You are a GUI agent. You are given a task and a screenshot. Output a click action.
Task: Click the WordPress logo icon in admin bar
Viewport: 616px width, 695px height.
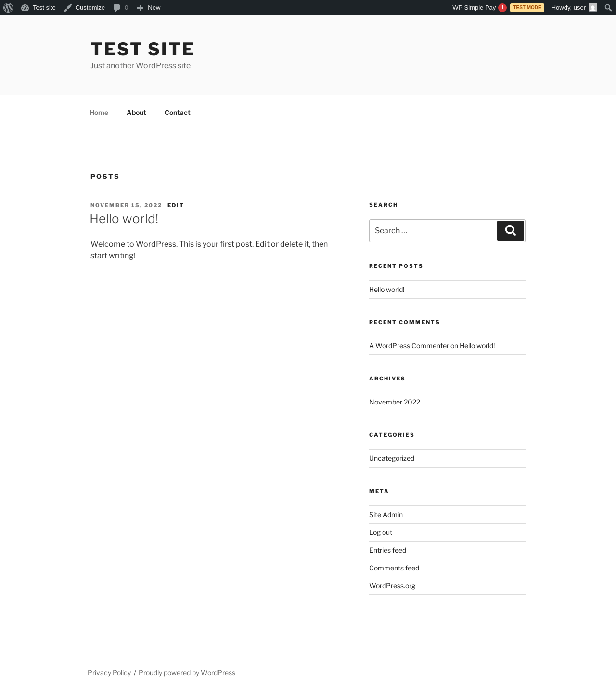[8, 8]
